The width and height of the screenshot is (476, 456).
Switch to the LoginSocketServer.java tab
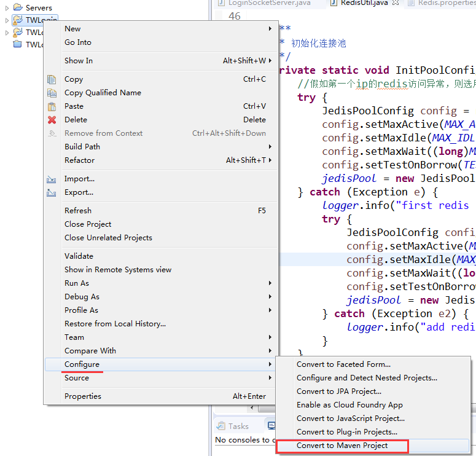pyautogui.click(x=269, y=3)
